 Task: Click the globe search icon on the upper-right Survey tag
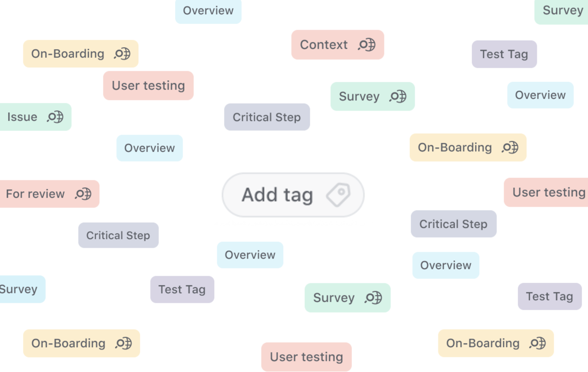[x=397, y=96]
